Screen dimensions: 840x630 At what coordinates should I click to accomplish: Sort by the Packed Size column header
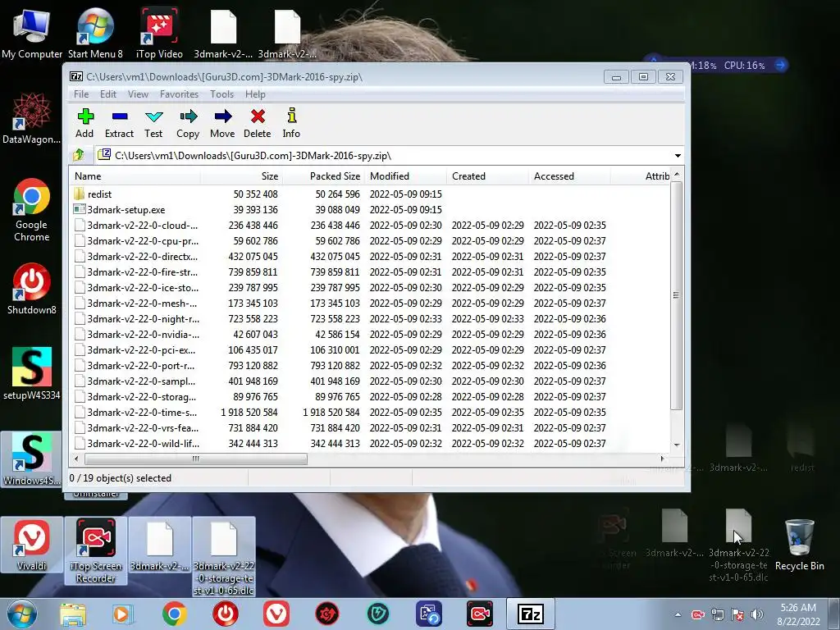[323, 176]
